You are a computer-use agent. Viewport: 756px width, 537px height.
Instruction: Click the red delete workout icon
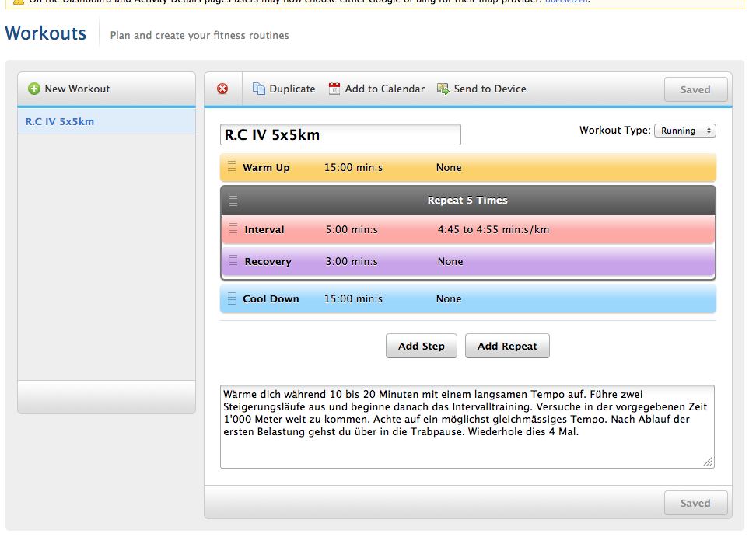click(x=222, y=89)
